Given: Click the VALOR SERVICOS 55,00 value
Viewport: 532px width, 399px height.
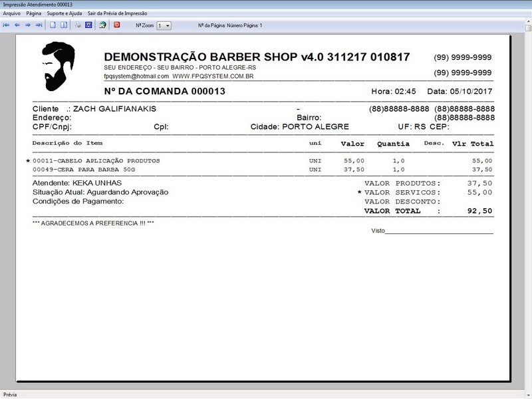Looking at the screenshot, I should click(x=479, y=192).
